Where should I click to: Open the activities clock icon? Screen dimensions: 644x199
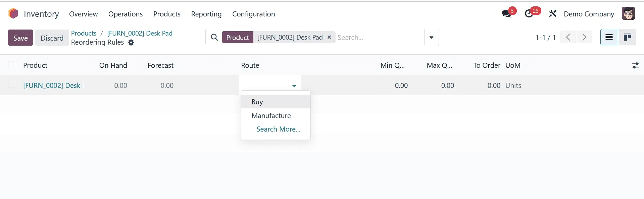(529, 14)
